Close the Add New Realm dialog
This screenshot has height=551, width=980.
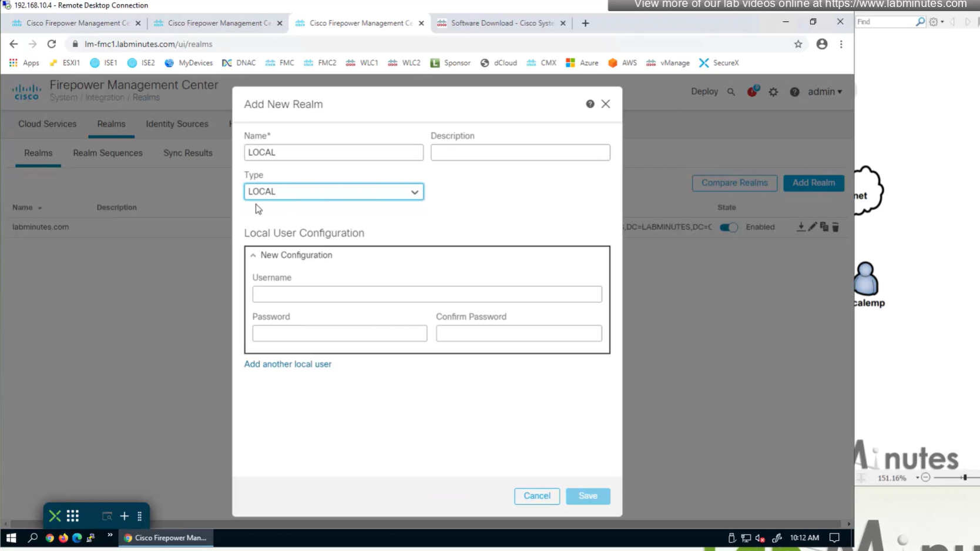click(606, 104)
